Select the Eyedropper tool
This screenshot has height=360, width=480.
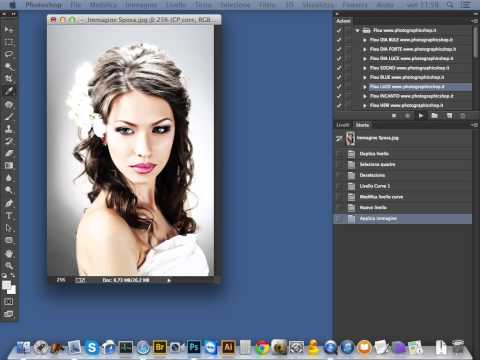coord(9,91)
